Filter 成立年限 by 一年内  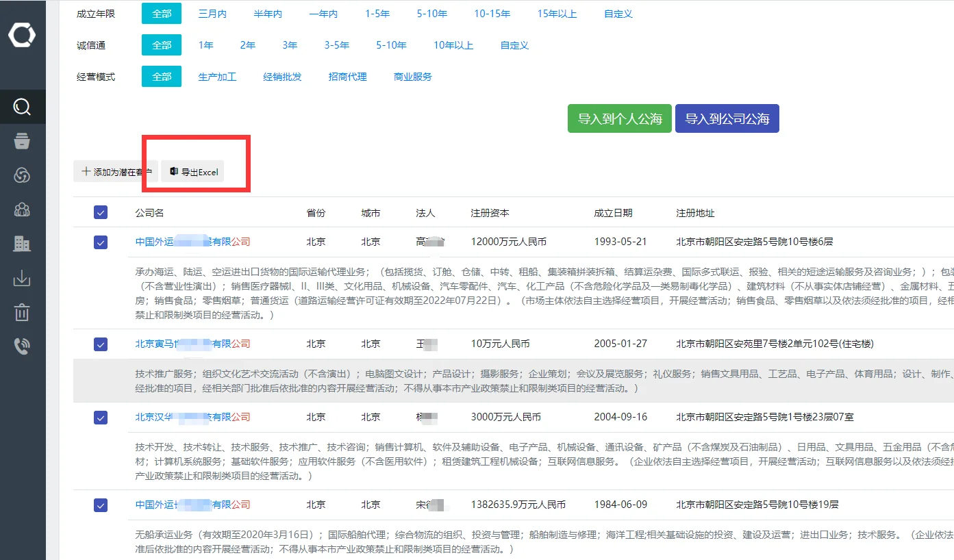coord(323,14)
